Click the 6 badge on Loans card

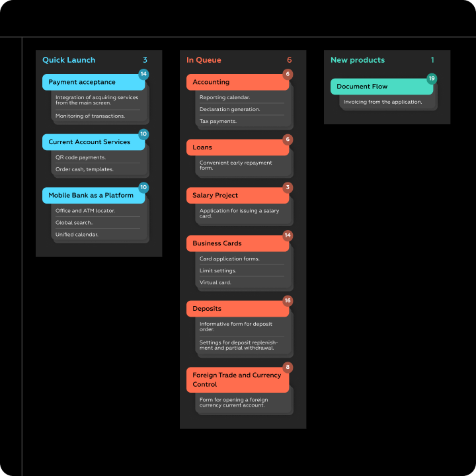pyautogui.click(x=288, y=139)
